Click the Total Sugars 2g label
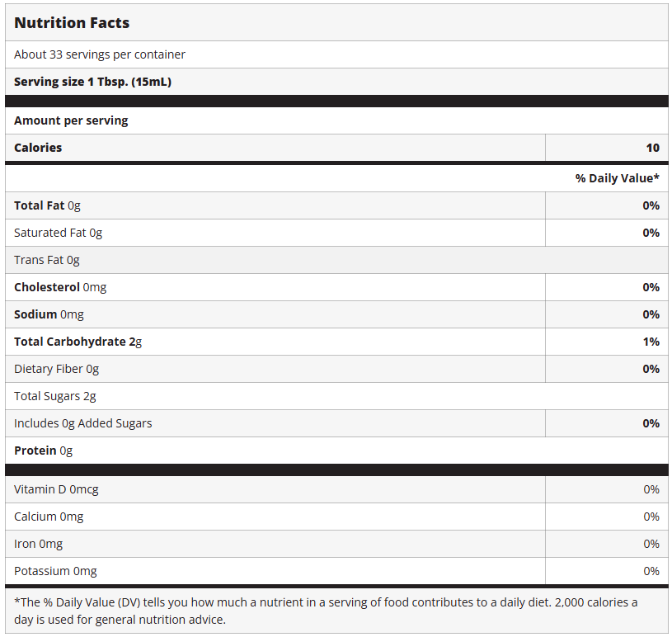The height and width of the screenshot is (637, 672). (55, 396)
